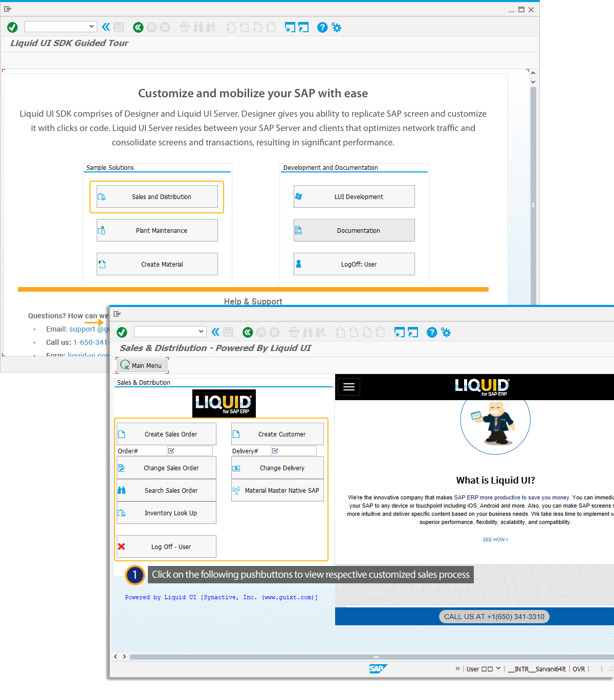The height and width of the screenshot is (700, 614).
Task: Click the Print icon in Guided Tour window
Action: point(185,27)
